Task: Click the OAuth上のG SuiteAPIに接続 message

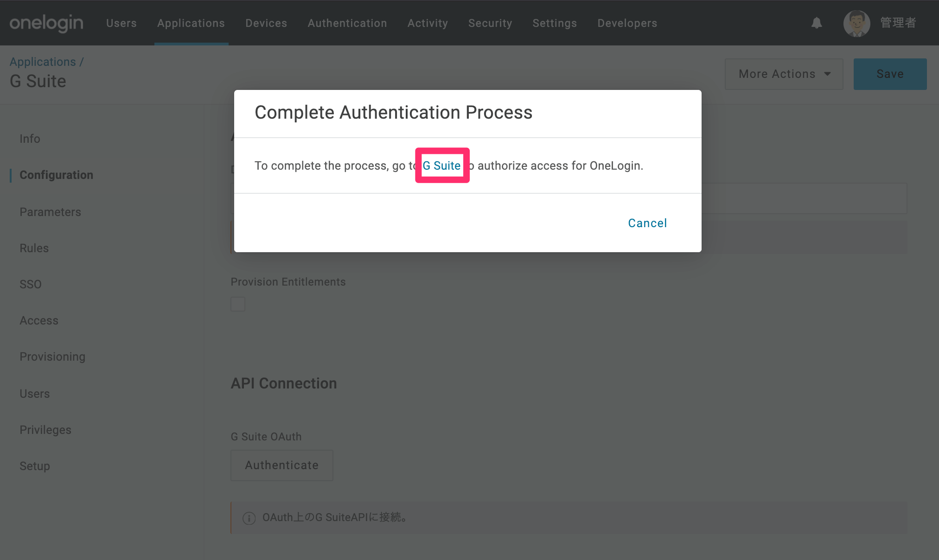Action: (x=335, y=517)
